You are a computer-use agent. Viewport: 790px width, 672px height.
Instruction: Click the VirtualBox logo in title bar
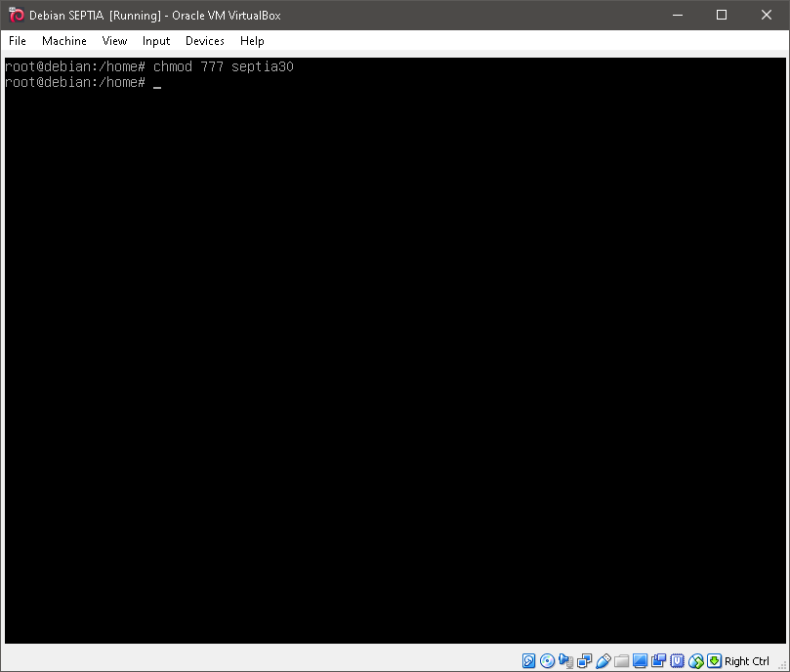[x=17, y=15]
